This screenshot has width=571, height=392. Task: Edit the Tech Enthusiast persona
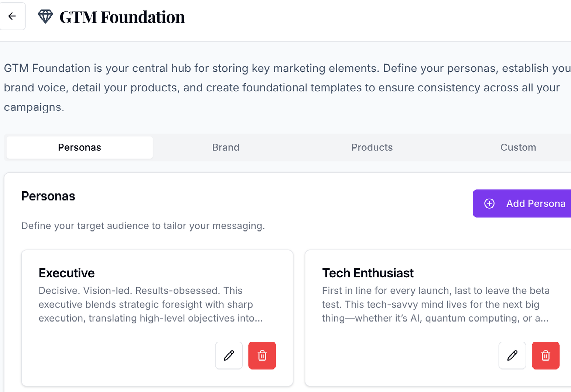pyautogui.click(x=512, y=355)
